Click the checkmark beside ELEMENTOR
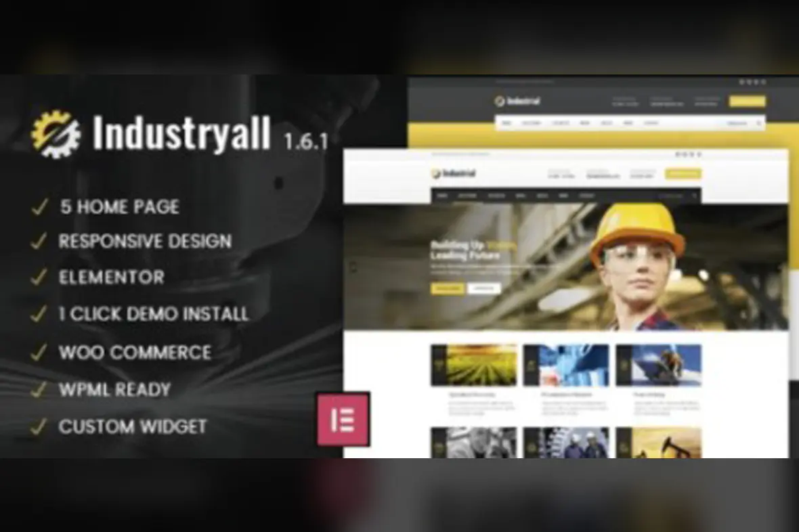Screen dimensions: 799x532 (40, 277)
